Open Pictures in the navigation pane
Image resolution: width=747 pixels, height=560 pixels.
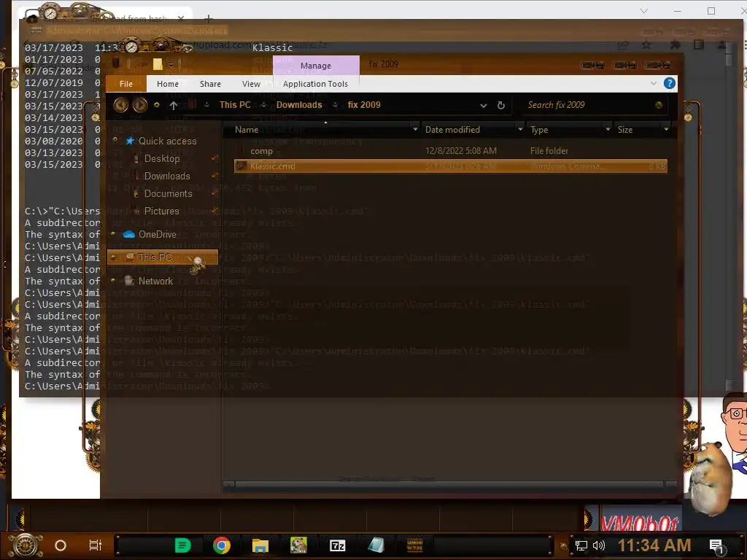click(x=161, y=211)
